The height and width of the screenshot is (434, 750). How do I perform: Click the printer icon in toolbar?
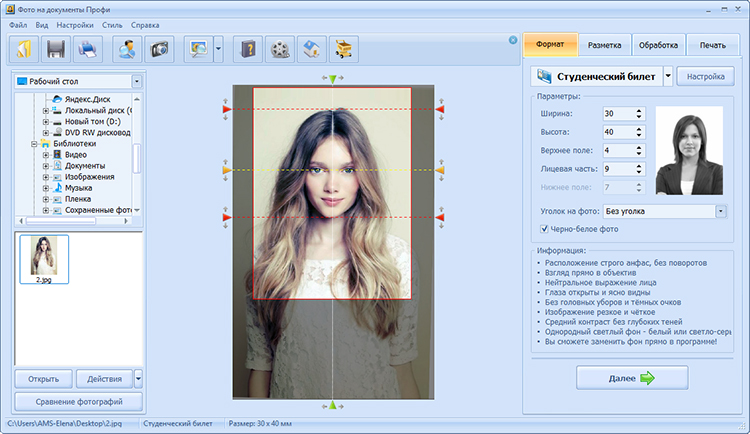pos(89,47)
